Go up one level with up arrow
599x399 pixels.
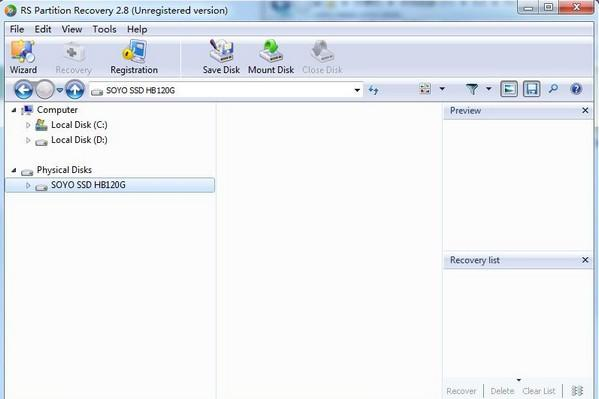pos(75,90)
